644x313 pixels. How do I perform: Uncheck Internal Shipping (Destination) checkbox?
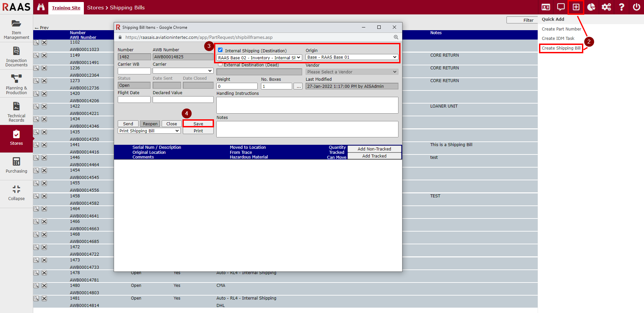[220, 50]
